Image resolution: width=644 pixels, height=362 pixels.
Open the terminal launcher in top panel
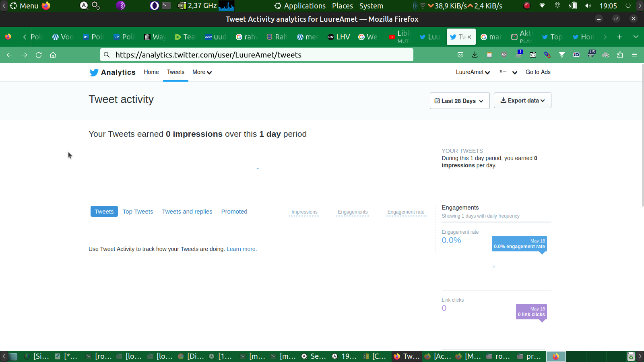tap(166, 6)
